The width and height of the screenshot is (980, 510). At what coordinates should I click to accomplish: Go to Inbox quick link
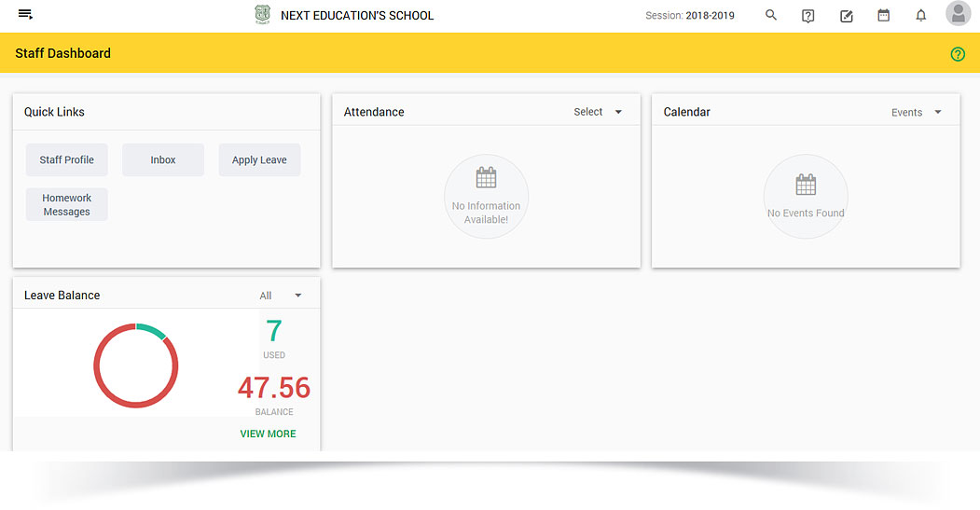(163, 160)
